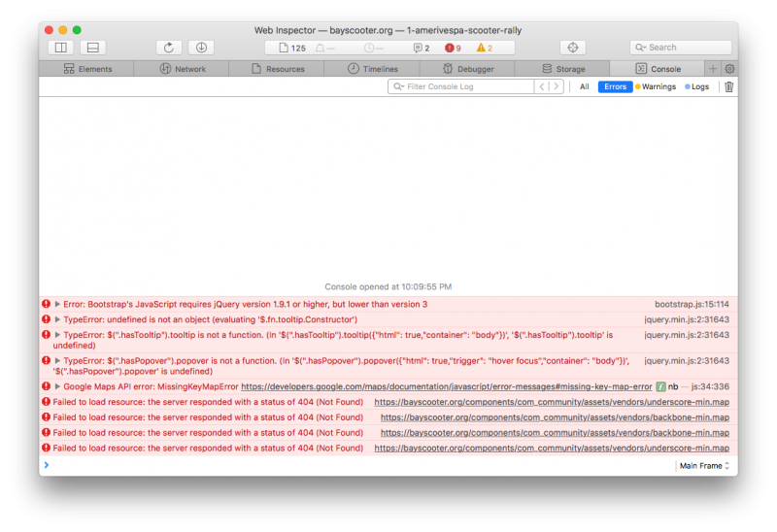The width and height of the screenshot is (777, 532).
Task: Click the clock time indicator in activity viewer
Action: [x=373, y=48]
